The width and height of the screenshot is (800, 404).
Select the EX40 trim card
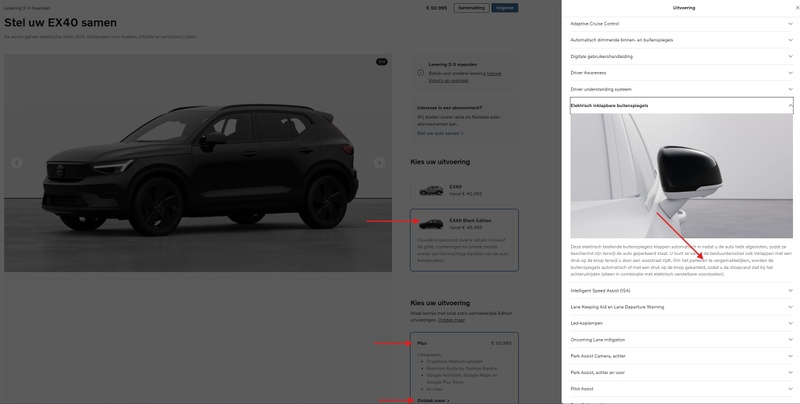click(464, 190)
